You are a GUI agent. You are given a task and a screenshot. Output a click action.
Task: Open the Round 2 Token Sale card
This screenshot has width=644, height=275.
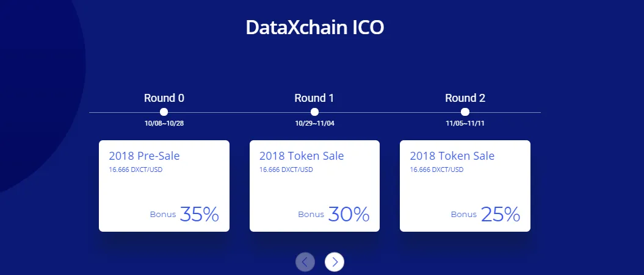(465, 186)
